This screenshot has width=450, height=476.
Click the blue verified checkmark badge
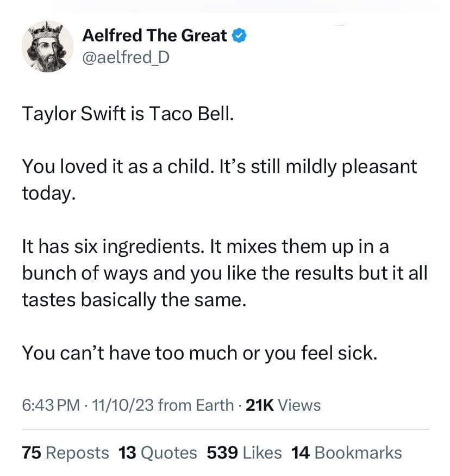[x=241, y=36]
